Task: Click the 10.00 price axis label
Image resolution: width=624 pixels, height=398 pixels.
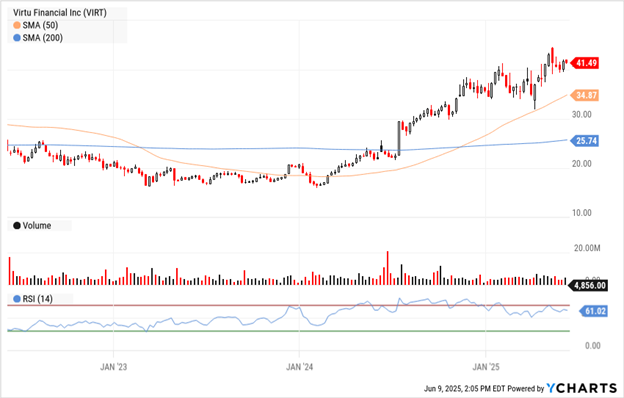Action: pyautogui.click(x=582, y=213)
